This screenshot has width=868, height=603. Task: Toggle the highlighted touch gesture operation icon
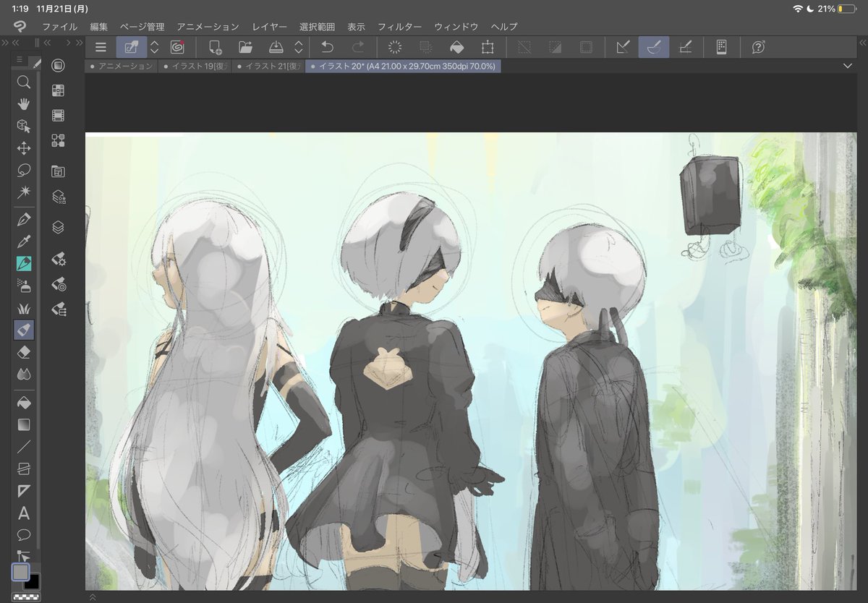(132, 47)
